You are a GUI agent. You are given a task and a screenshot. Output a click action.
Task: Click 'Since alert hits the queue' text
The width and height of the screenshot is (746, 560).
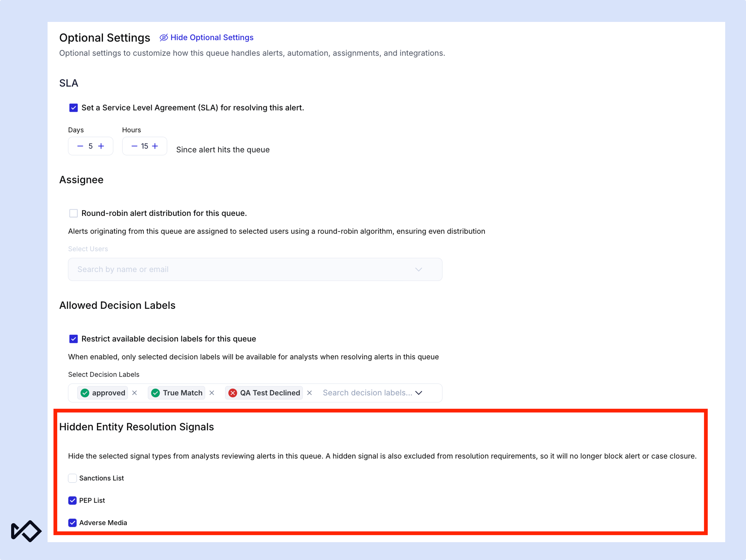coord(223,150)
